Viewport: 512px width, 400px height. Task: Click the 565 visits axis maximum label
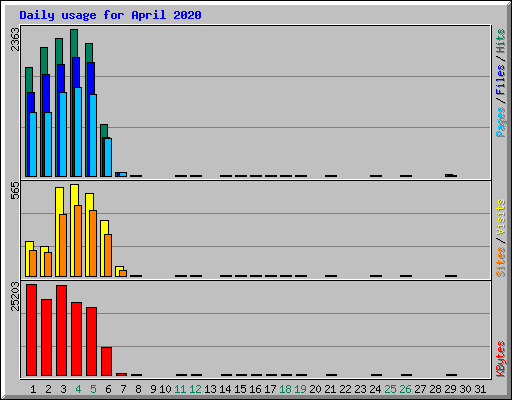click(15, 191)
